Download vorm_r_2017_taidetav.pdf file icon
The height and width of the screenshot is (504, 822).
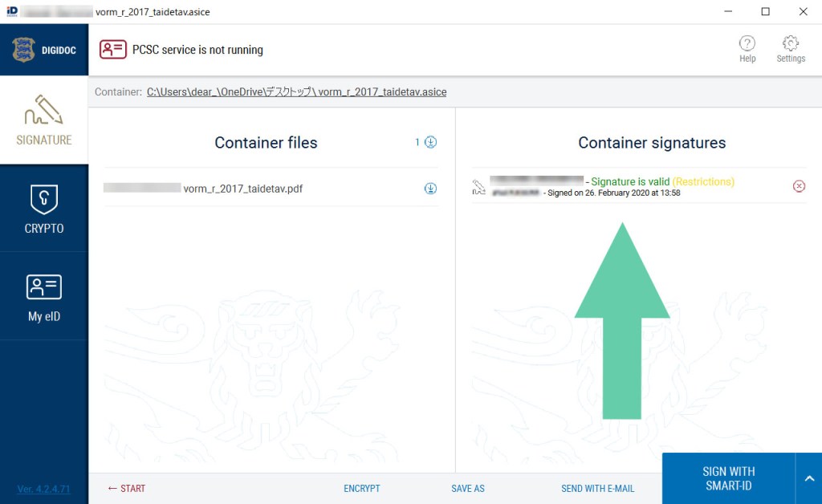coord(430,189)
